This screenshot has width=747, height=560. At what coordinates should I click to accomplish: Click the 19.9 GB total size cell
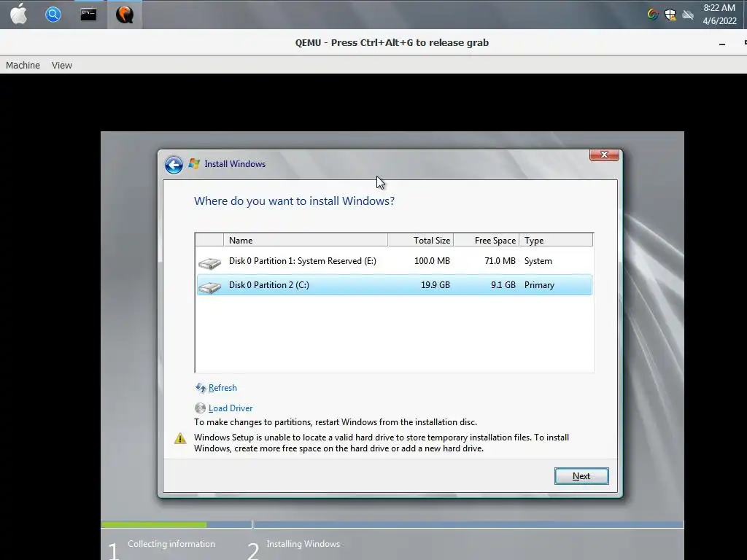[435, 285]
